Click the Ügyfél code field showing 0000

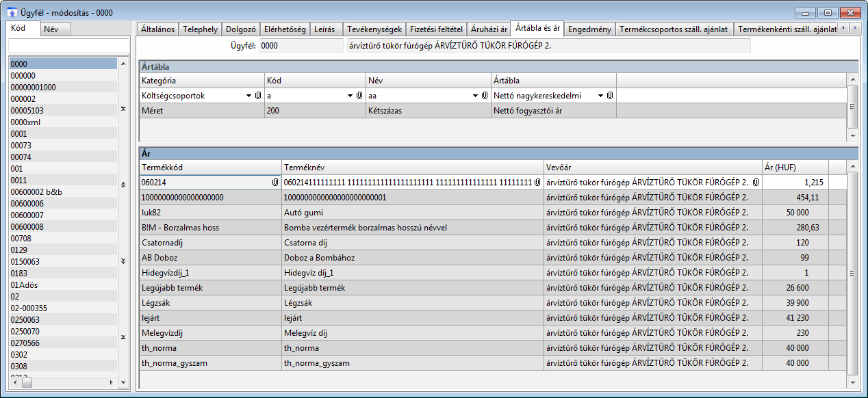(x=300, y=46)
